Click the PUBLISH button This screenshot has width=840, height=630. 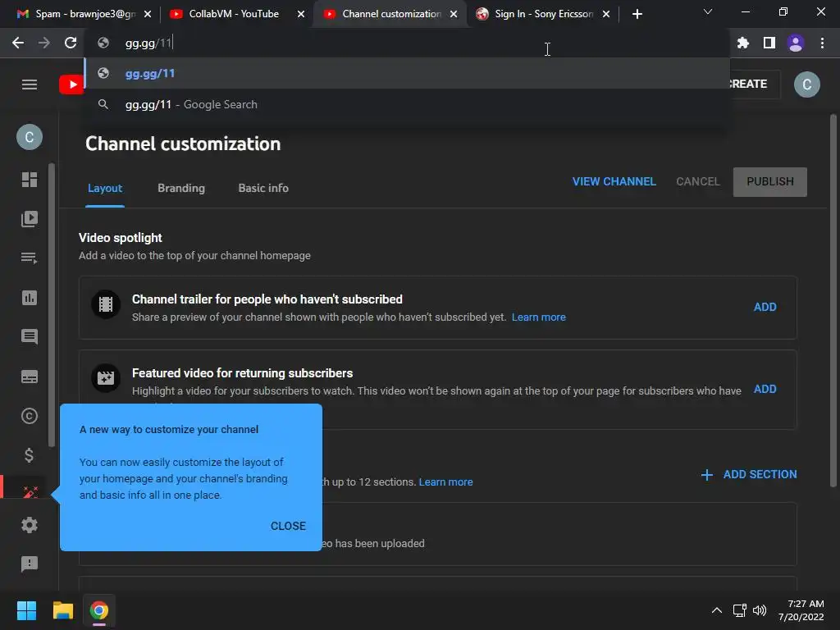coord(769,181)
